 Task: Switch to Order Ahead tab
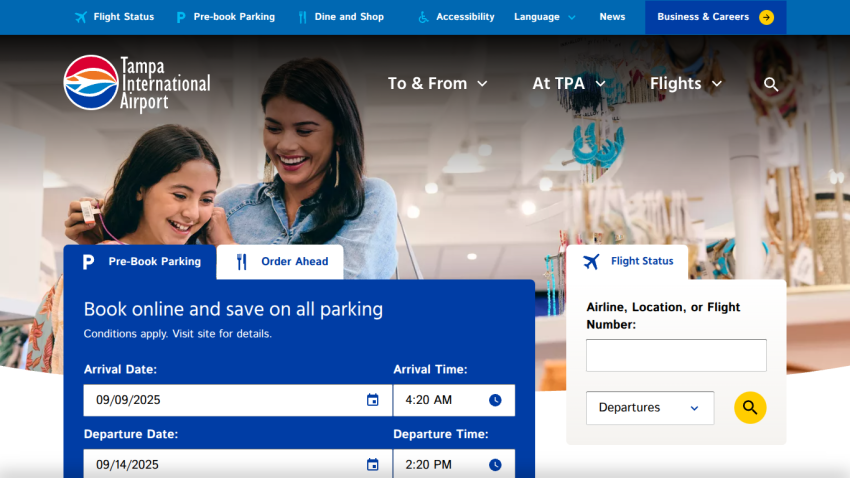coord(280,262)
